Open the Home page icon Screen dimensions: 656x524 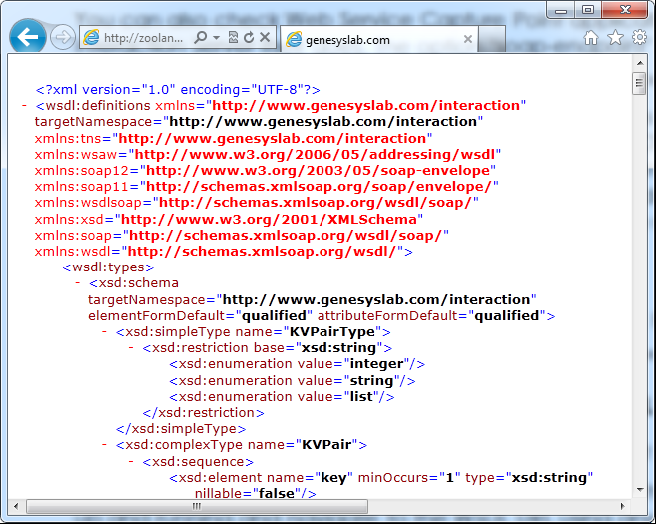click(x=591, y=37)
